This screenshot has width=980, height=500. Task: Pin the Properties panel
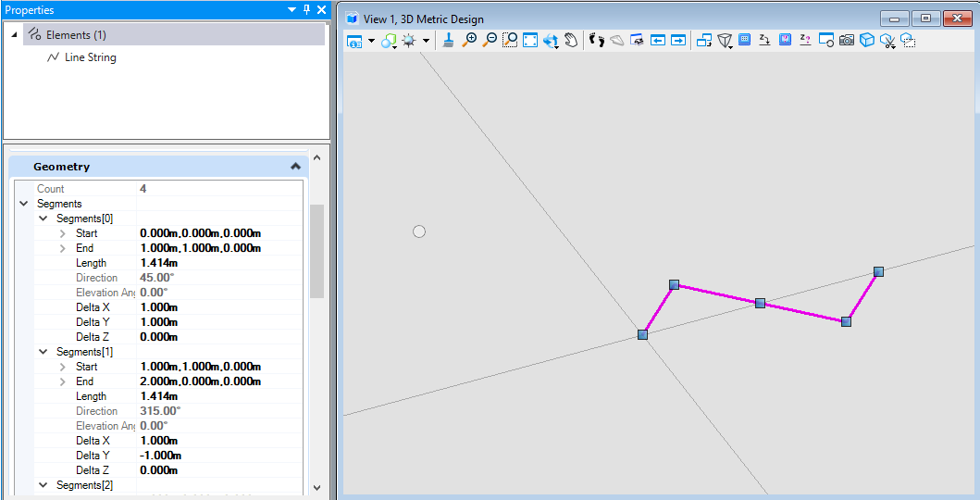(x=307, y=9)
